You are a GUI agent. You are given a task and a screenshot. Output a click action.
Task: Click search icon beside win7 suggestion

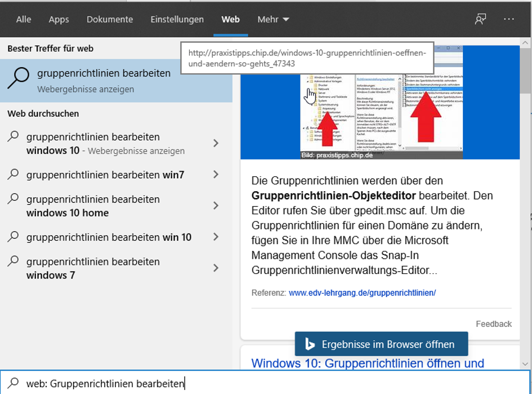13,174
